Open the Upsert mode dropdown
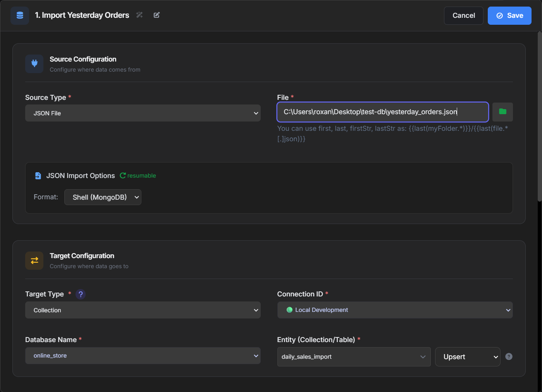 pos(468,357)
